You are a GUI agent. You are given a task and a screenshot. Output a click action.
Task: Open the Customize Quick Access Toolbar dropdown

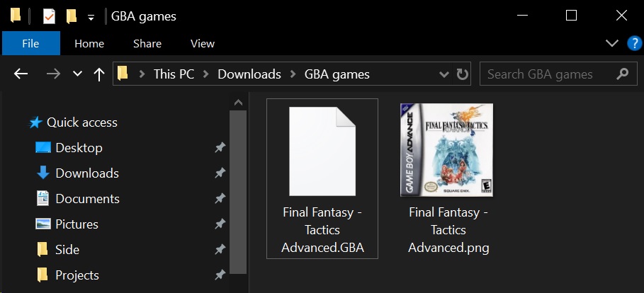(91, 17)
